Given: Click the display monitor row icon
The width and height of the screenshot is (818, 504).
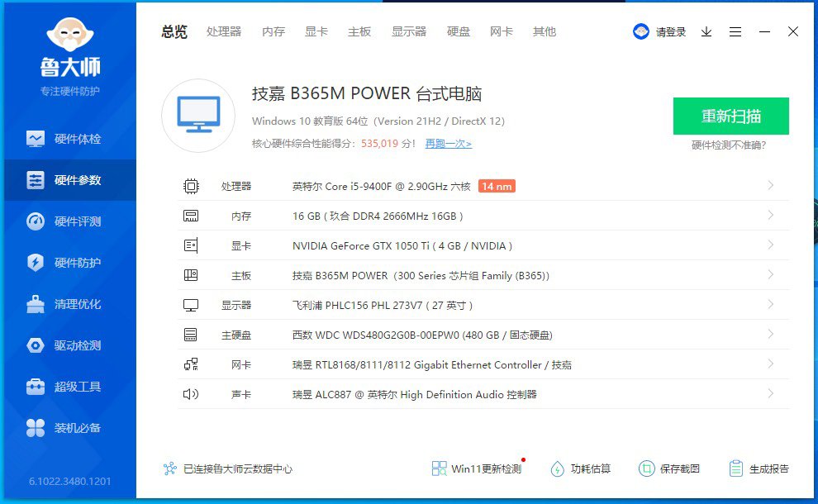Looking at the screenshot, I should pos(191,305).
